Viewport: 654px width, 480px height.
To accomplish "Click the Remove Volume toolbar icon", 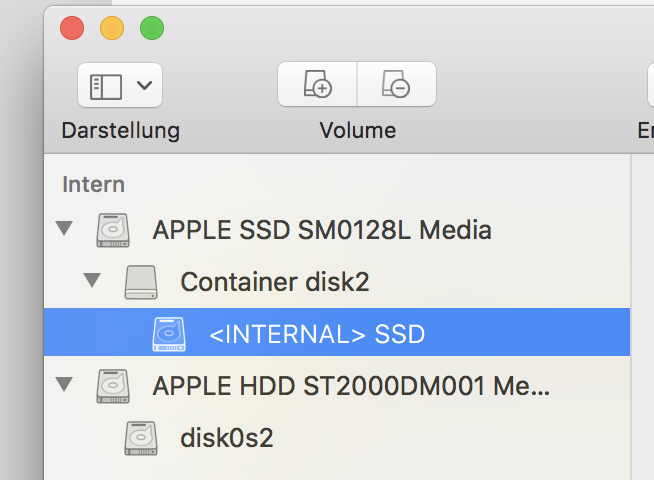I will click(396, 85).
